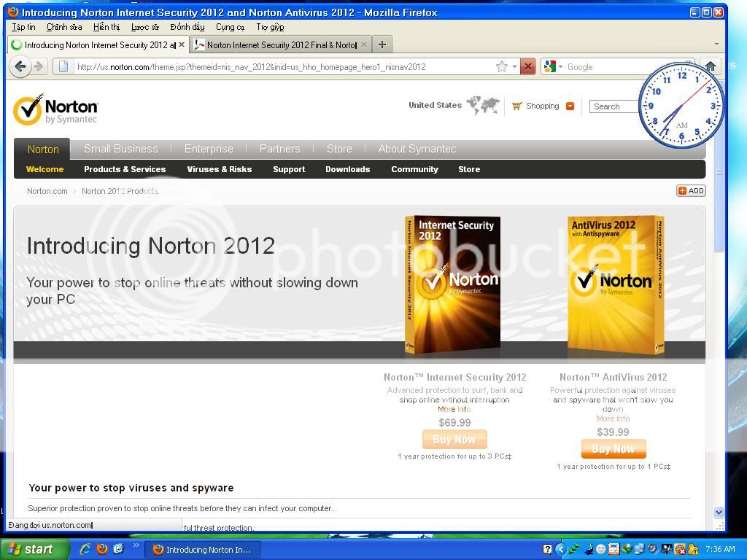Open the search engine selector dropdown
This screenshot has height=560, width=747.
pyautogui.click(x=561, y=66)
